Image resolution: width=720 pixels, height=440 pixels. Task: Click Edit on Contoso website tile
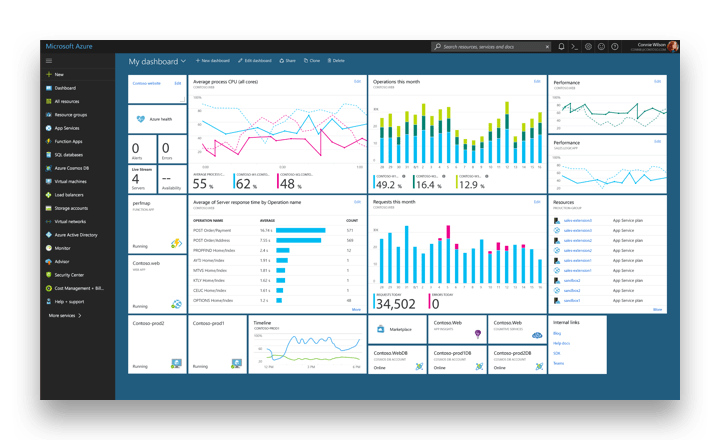[x=178, y=84]
